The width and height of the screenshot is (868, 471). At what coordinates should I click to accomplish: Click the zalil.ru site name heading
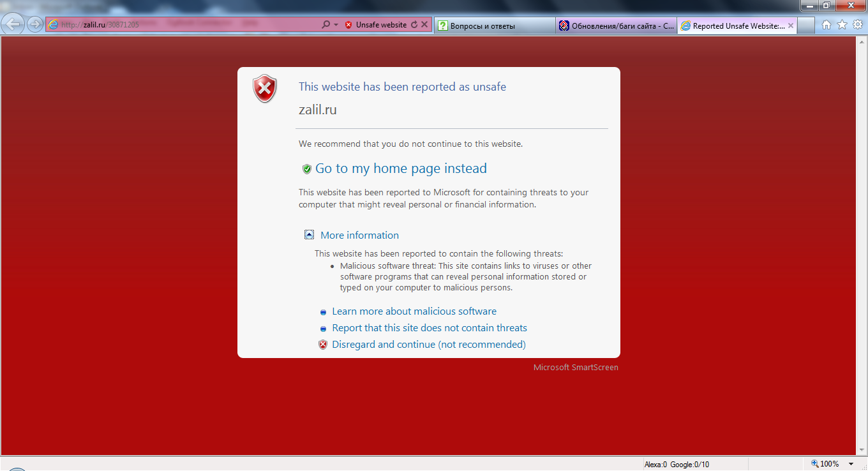tap(318, 110)
